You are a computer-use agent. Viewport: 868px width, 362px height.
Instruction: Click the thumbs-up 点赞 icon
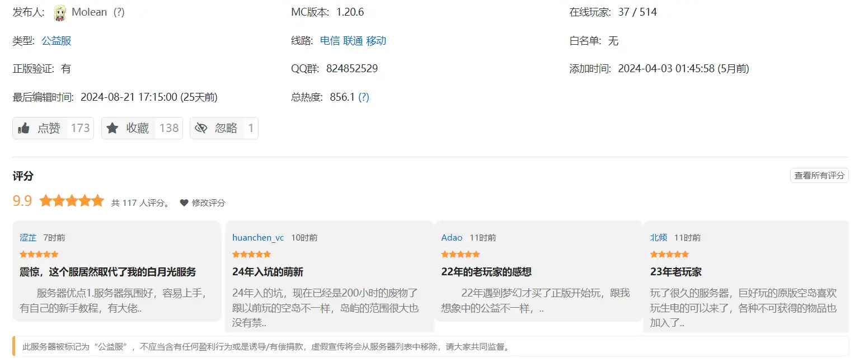coord(24,128)
